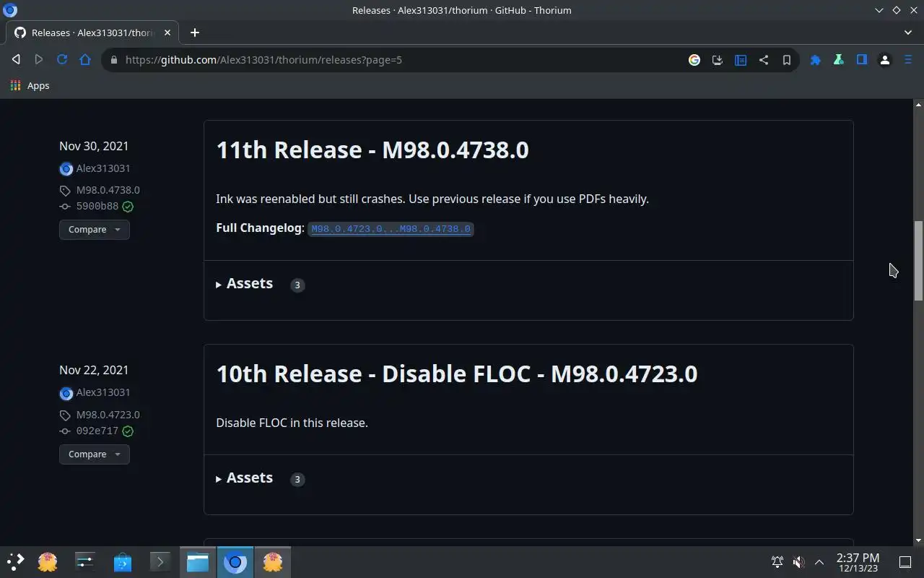Expand Assets for the 11th Release
The image size is (924, 578).
(244, 284)
